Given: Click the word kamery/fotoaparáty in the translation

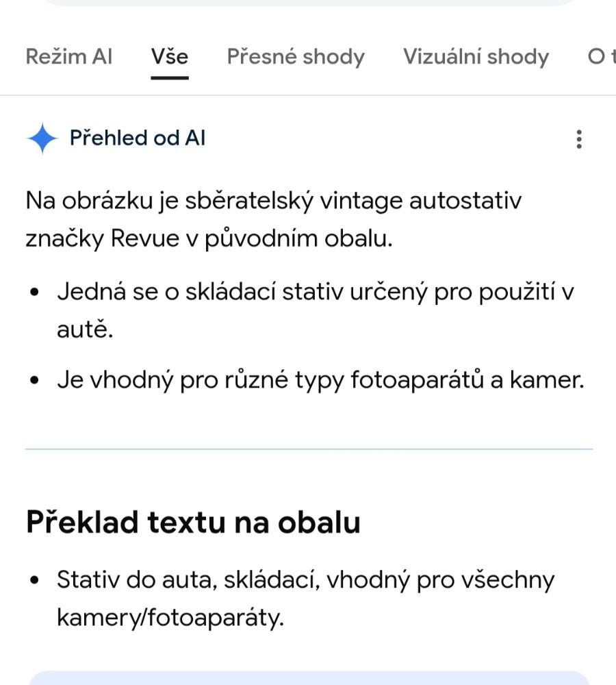Looking at the screenshot, I should (170, 619).
